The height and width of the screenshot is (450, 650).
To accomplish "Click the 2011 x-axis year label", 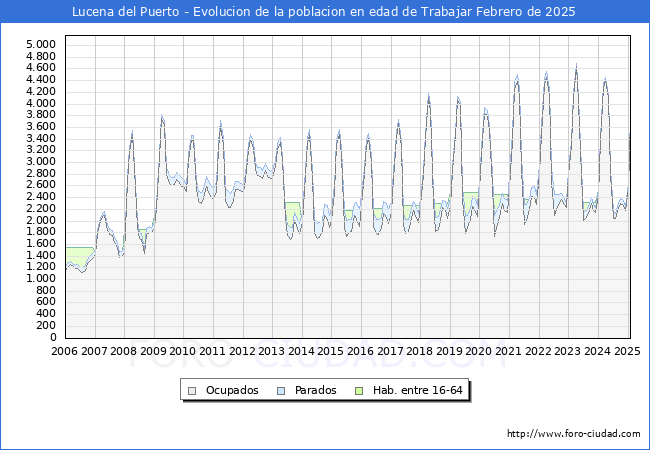I will [213, 351].
